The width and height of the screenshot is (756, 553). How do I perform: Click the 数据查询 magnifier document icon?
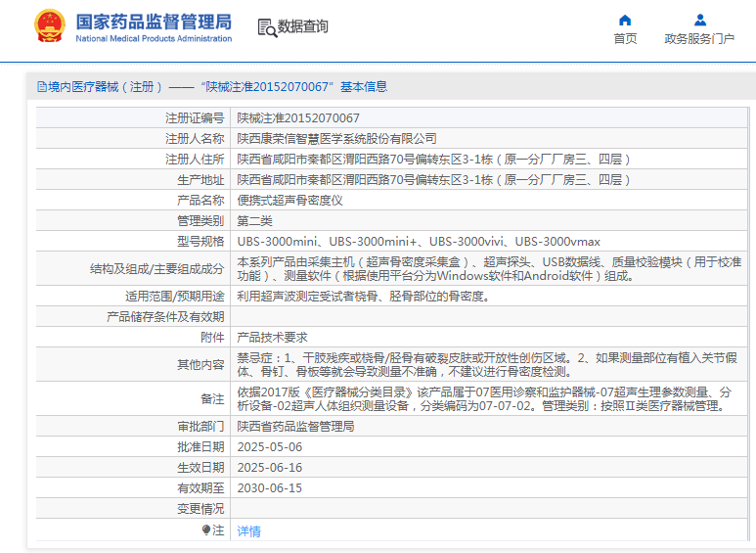tap(266, 27)
